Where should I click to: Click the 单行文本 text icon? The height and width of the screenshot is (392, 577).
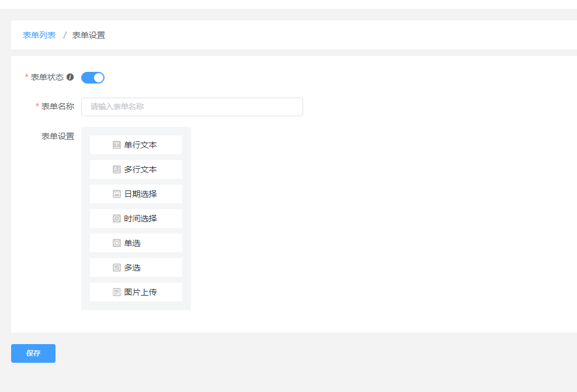[117, 145]
